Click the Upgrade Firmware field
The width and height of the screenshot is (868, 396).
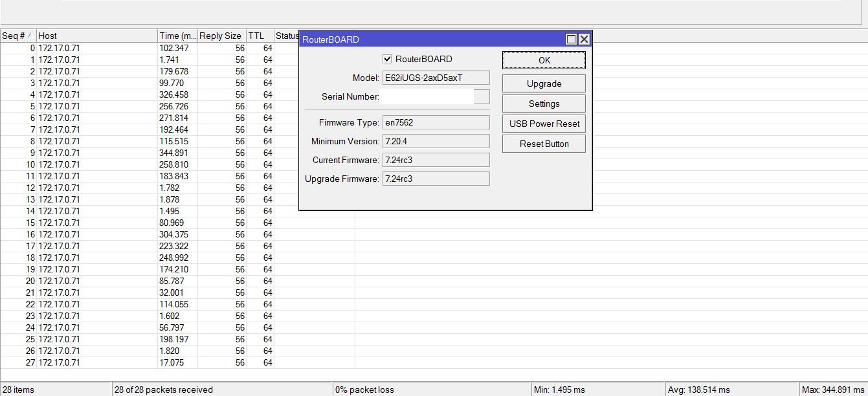[436, 179]
